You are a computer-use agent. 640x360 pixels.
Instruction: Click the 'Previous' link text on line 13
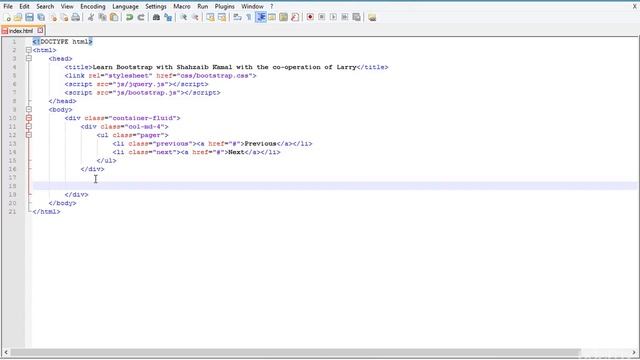tap(260, 144)
